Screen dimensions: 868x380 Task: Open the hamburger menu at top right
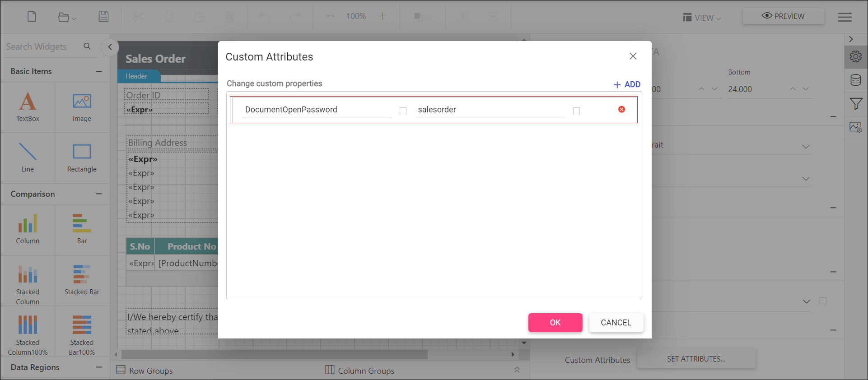(845, 17)
